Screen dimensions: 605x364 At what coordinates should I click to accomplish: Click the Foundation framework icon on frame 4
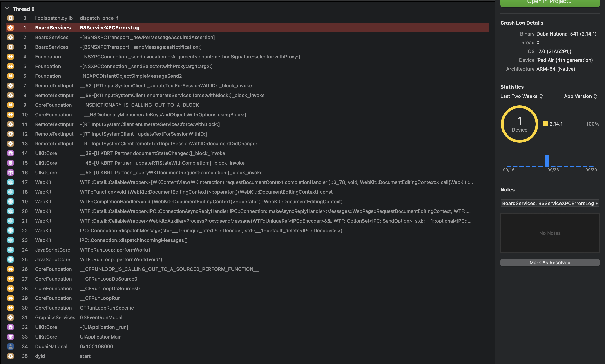[x=10, y=57]
